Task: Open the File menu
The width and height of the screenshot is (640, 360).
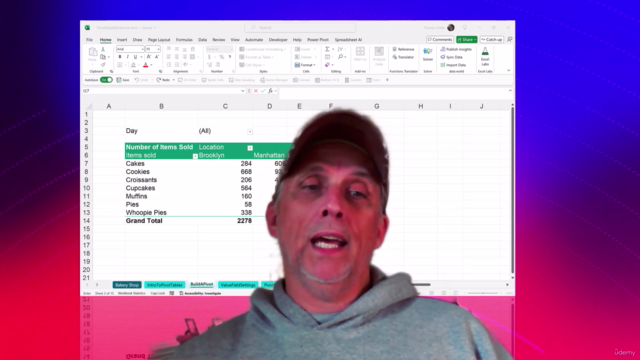Action: 89,40
